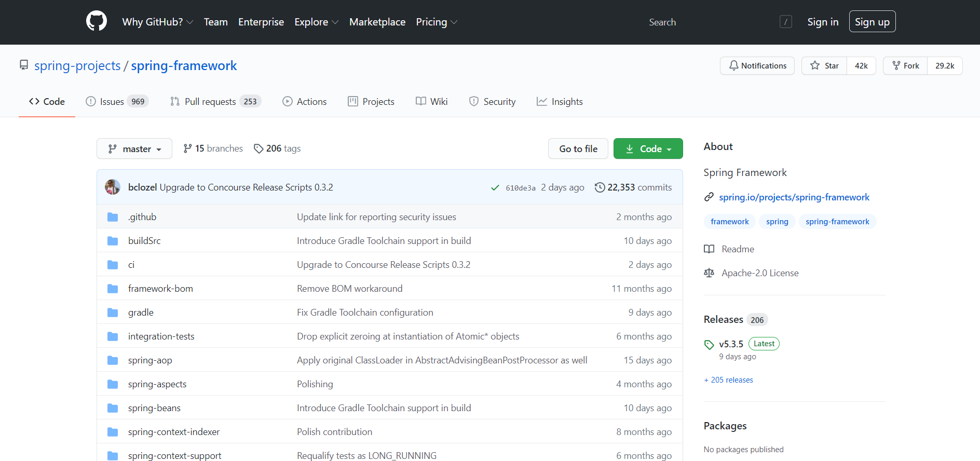The image size is (980, 461).
Task: Click the folder icon for spring-aop
Action: coord(113,360)
